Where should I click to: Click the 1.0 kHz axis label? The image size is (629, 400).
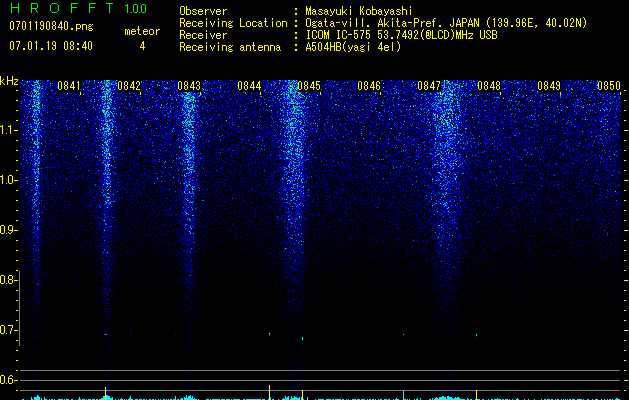coord(9,180)
